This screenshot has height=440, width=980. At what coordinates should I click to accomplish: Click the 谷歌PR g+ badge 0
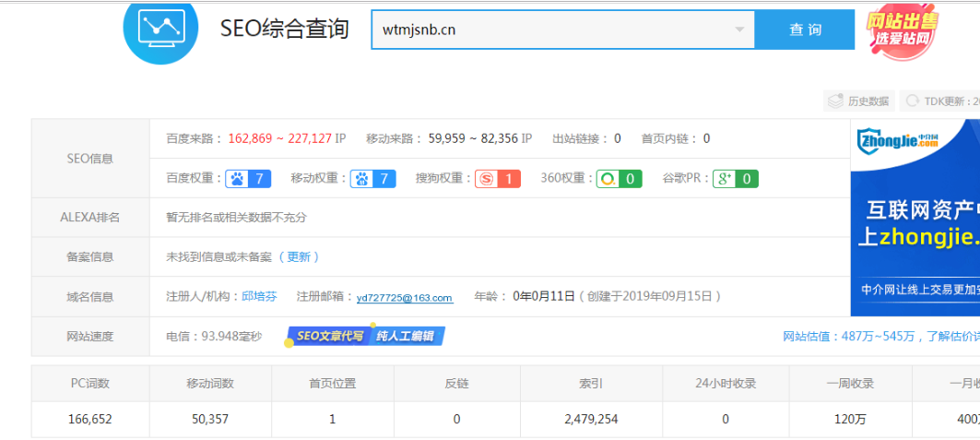[x=736, y=179]
